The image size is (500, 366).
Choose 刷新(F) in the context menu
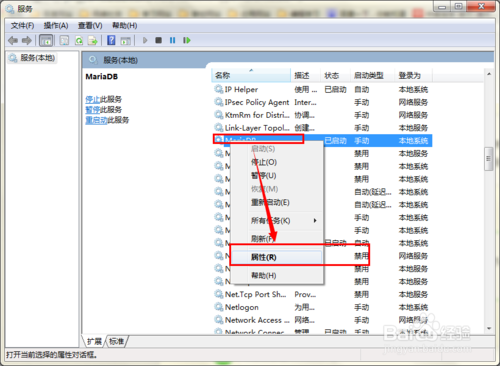(277, 238)
